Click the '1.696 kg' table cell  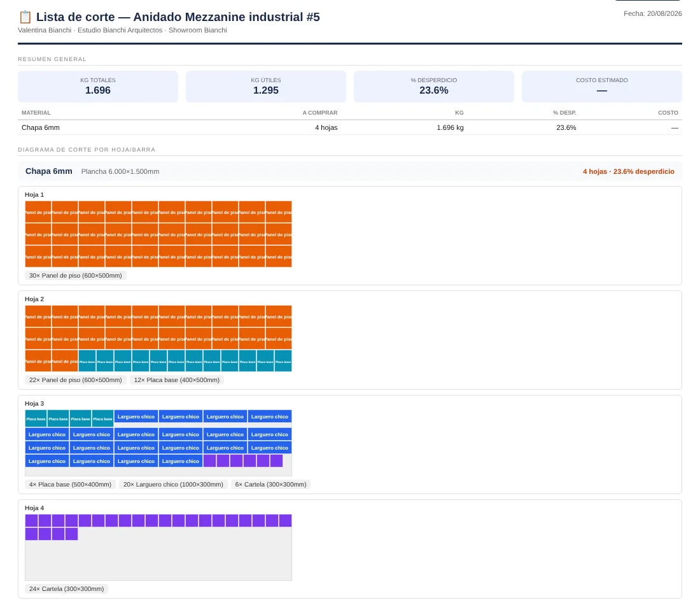coord(450,127)
